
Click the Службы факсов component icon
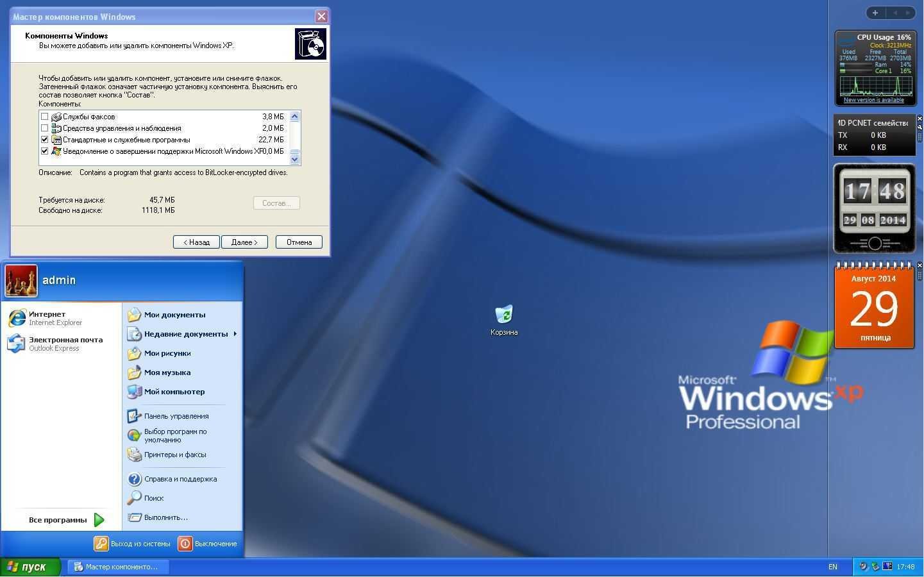click(x=56, y=117)
